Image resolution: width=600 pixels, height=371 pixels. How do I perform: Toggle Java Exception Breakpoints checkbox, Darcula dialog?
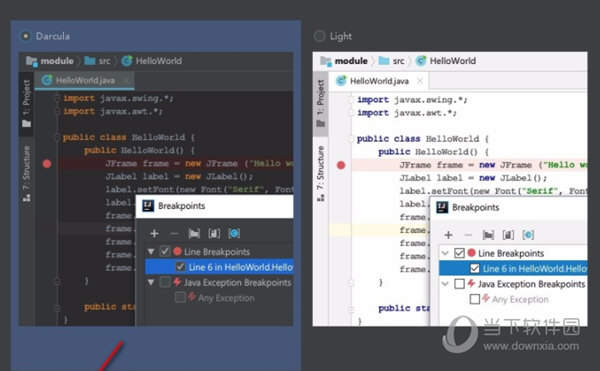165,282
